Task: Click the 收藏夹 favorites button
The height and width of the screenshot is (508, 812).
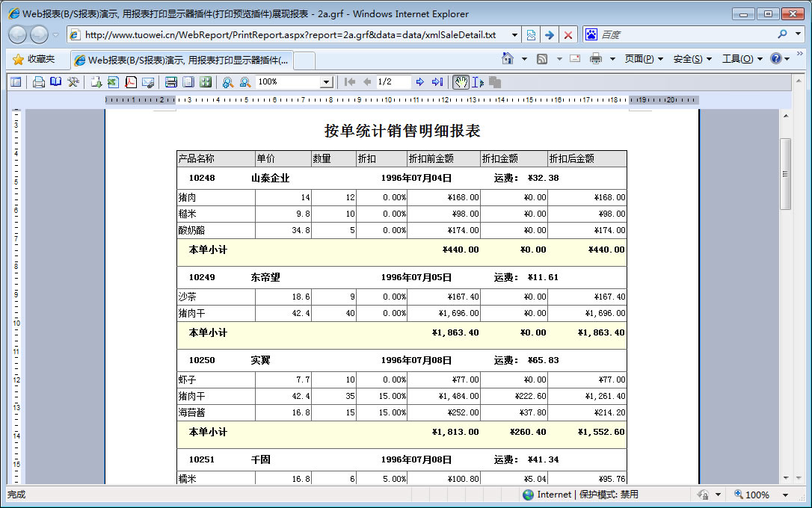Action: pyautogui.click(x=34, y=59)
